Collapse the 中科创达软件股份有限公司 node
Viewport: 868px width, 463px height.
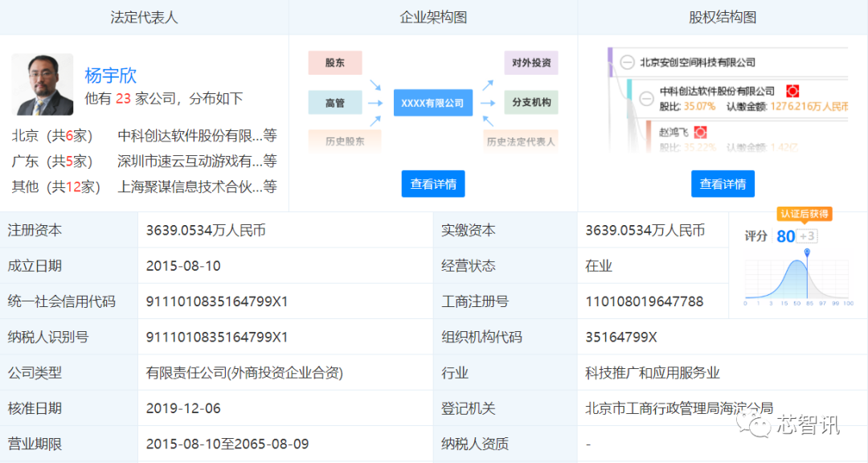(646, 99)
